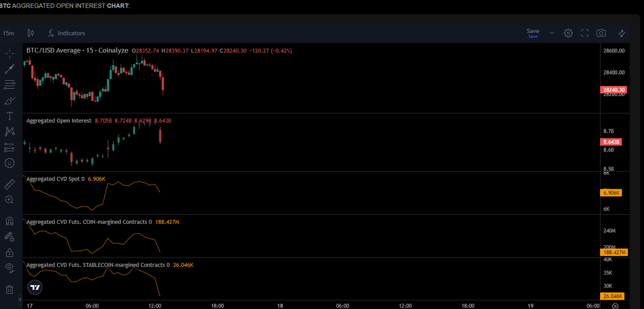Open the Fibonacci retracement tools
The height and width of the screenshot is (309, 644).
tap(10, 85)
